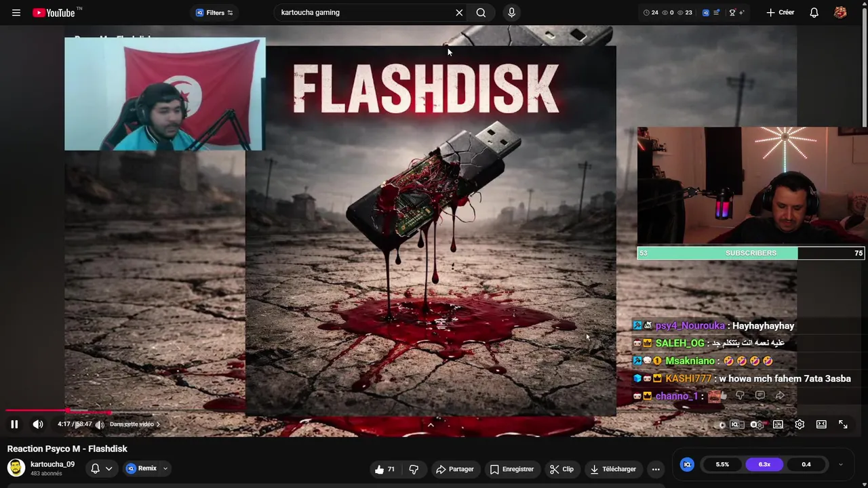Open the account avatar menu
Viewport: 868px width, 488px height.
click(x=840, y=12)
